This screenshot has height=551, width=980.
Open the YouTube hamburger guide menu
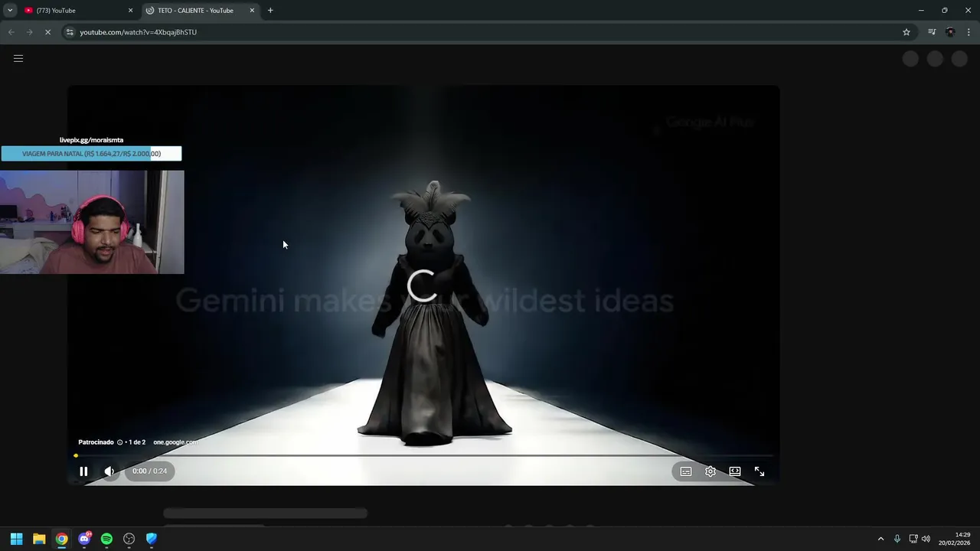[x=18, y=58]
